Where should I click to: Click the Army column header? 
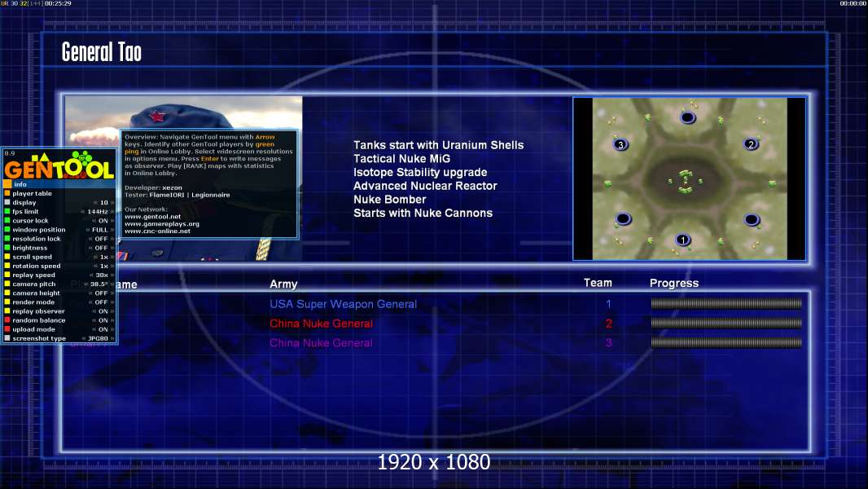[283, 284]
